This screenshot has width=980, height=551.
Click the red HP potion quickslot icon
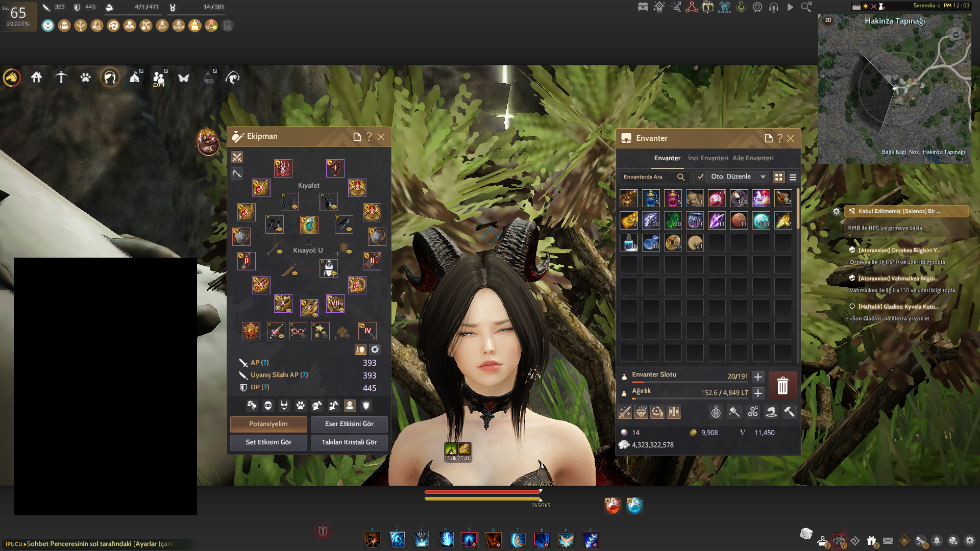pyautogui.click(x=612, y=505)
